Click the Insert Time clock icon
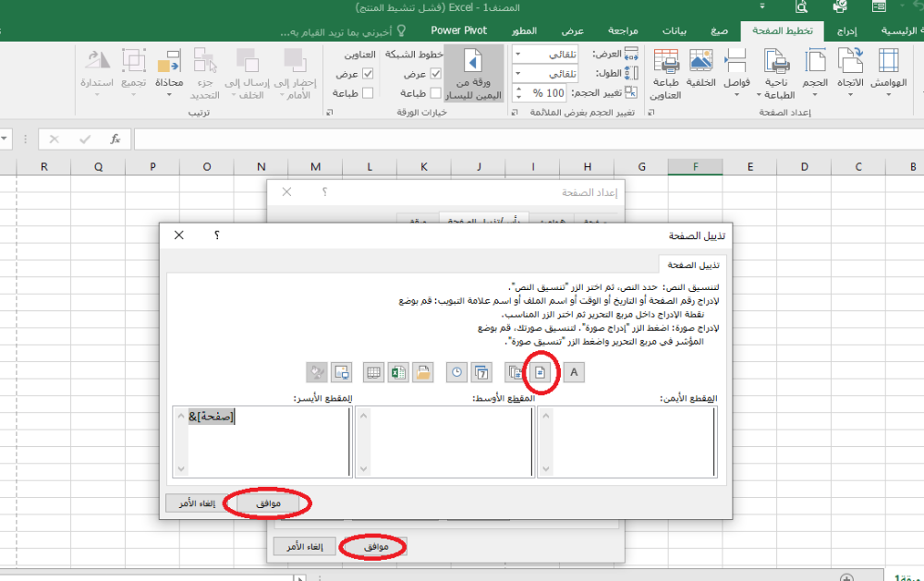 click(x=456, y=373)
